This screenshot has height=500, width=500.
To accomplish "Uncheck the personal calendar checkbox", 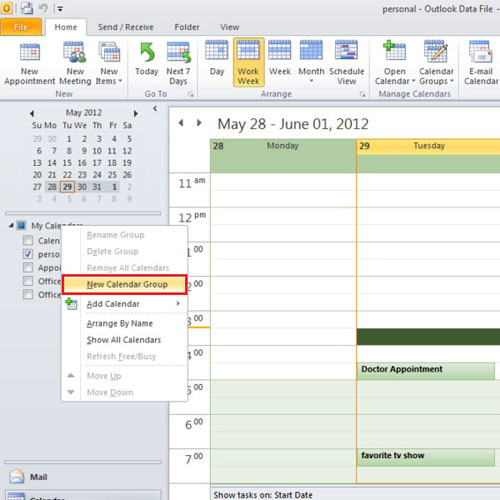I will click(28, 254).
